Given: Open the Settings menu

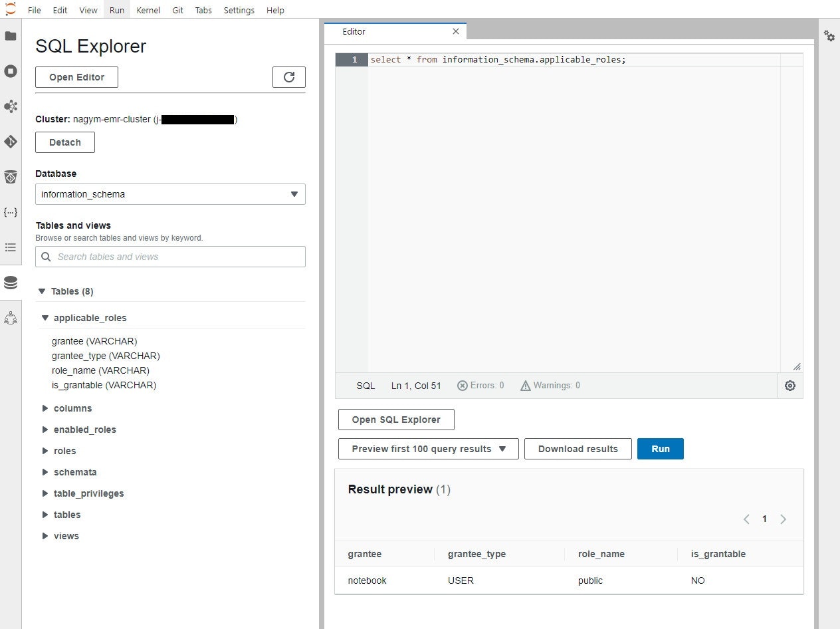Looking at the screenshot, I should coord(239,10).
